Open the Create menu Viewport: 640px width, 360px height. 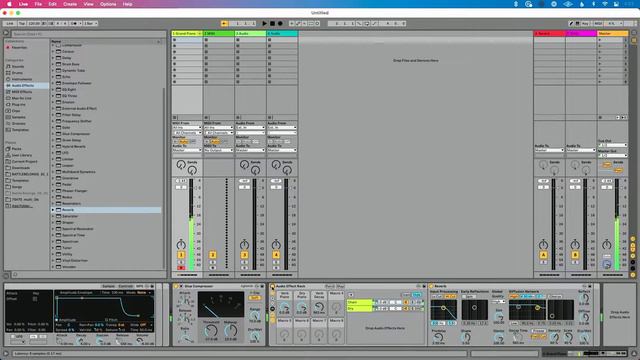pyautogui.click(x=70, y=4)
